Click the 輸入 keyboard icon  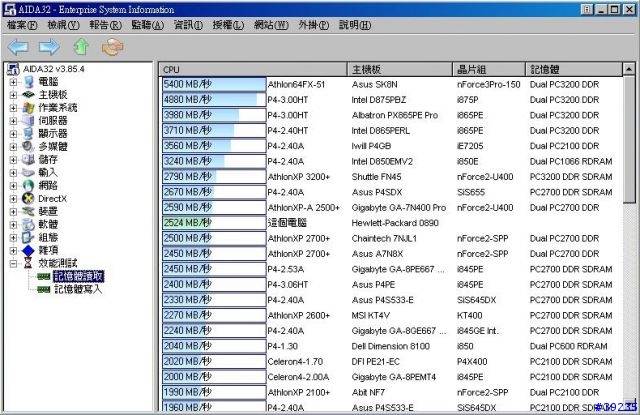point(29,172)
